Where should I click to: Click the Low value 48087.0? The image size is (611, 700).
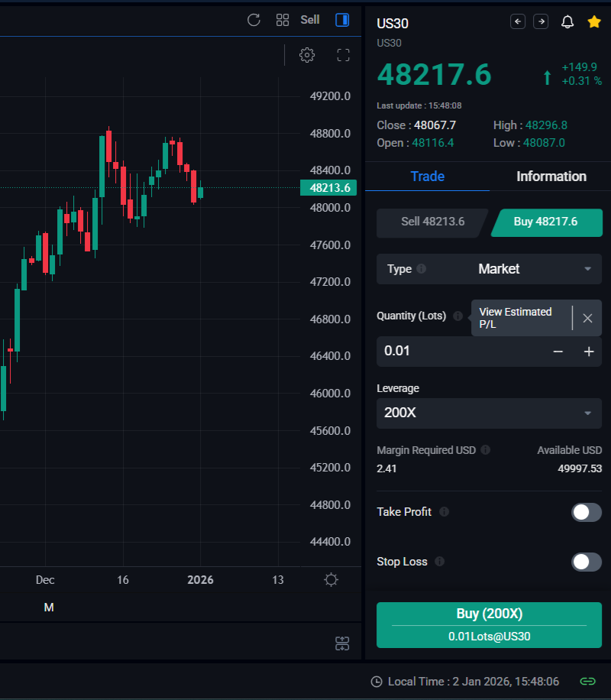pos(544,143)
